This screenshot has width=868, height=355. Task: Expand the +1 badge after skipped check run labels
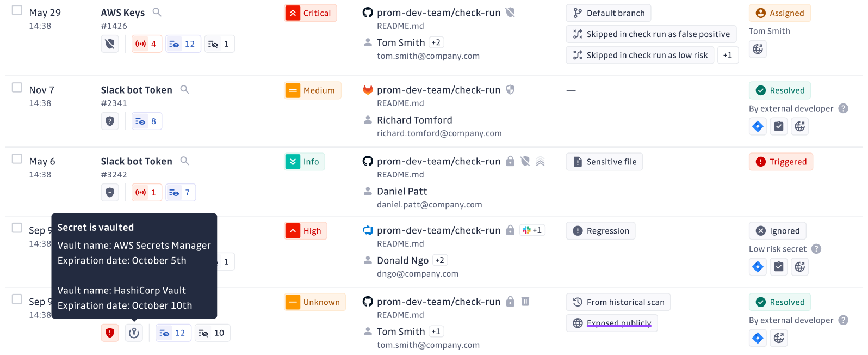pyautogui.click(x=728, y=54)
